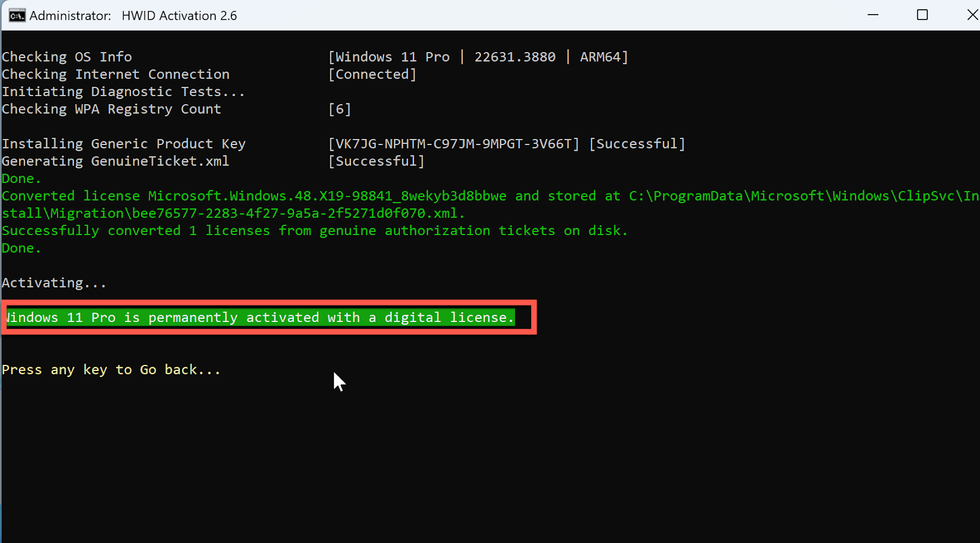
Task: Click the first green 'Done.' line
Action: click(21, 179)
